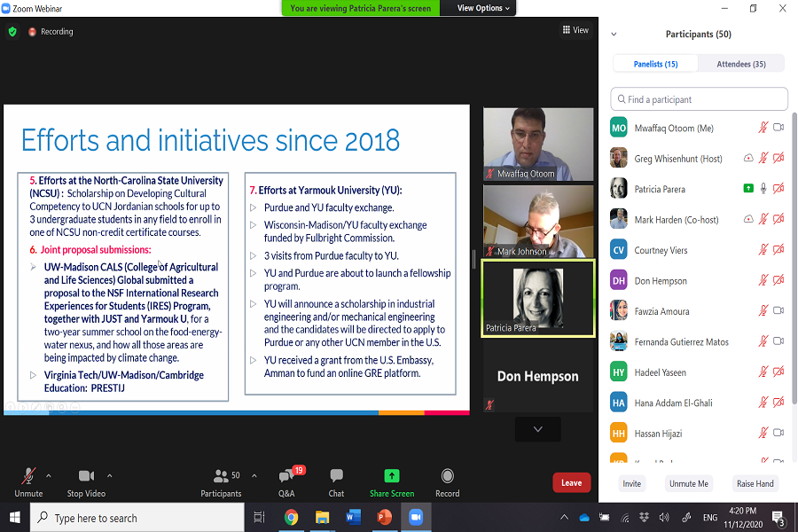
Task: Expand the arrow beside Participants button
Action: [x=254, y=476]
